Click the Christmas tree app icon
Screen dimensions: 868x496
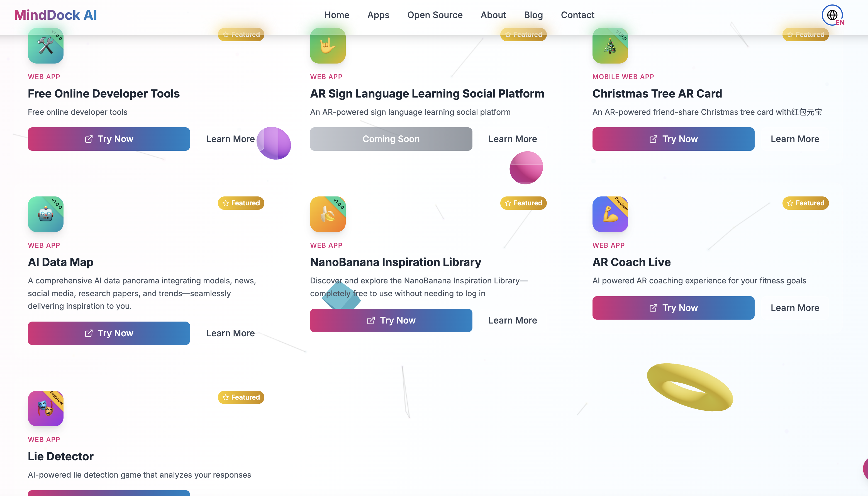(x=610, y=46)
